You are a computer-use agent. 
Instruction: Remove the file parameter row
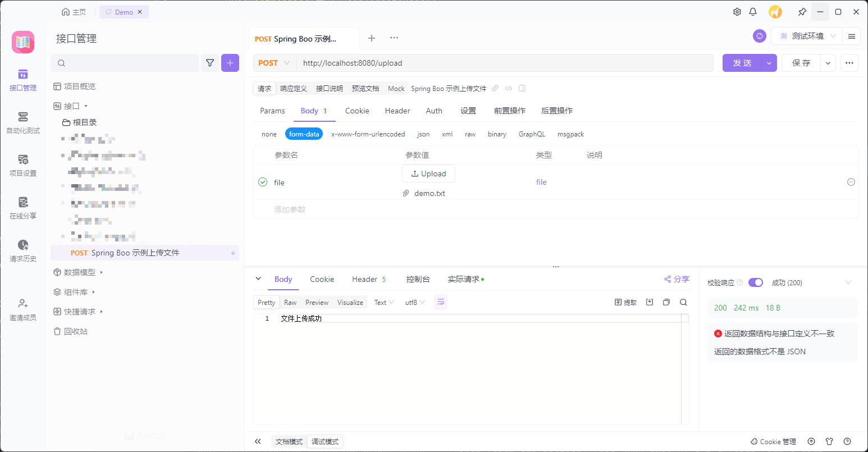point(851,182)
